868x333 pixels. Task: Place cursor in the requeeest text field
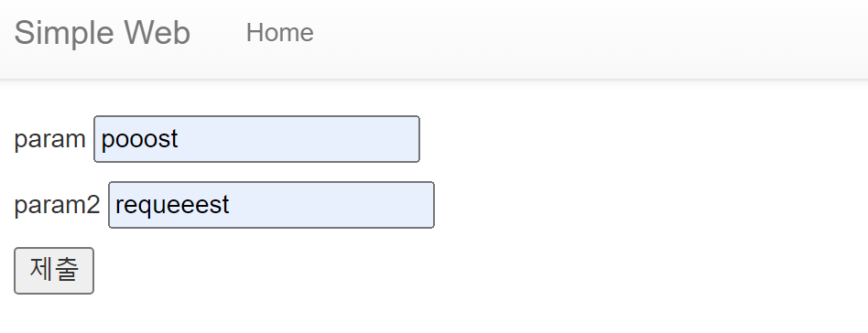271,205
